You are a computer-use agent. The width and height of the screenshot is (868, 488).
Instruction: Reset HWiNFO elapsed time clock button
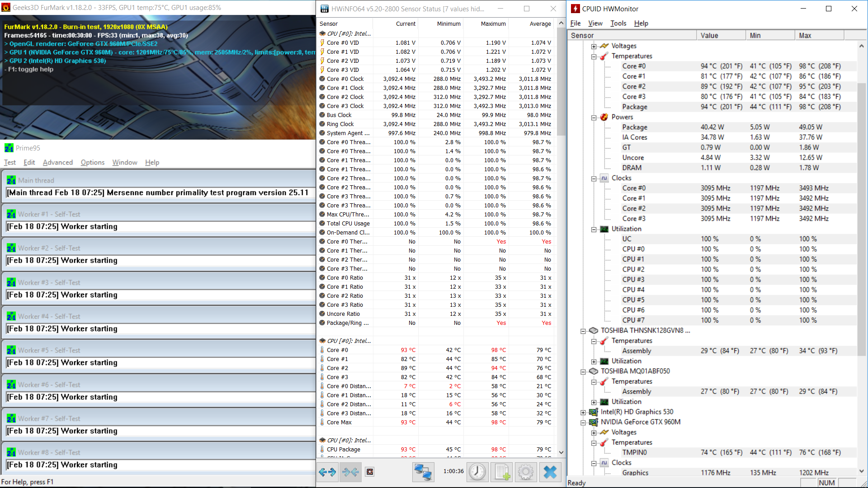(x=477, y=472)
